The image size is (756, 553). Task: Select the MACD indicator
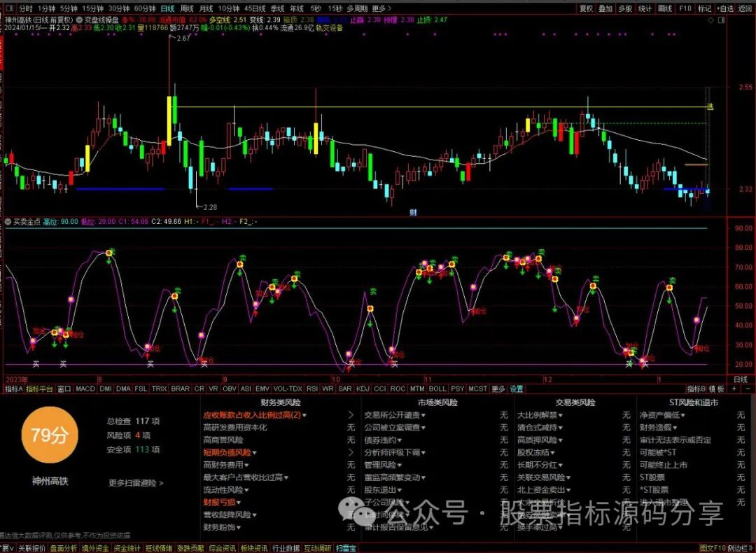point(85,388)
